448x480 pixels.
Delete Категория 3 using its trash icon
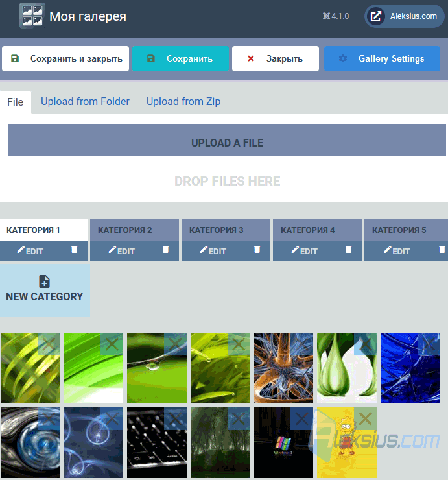[257, 250]
